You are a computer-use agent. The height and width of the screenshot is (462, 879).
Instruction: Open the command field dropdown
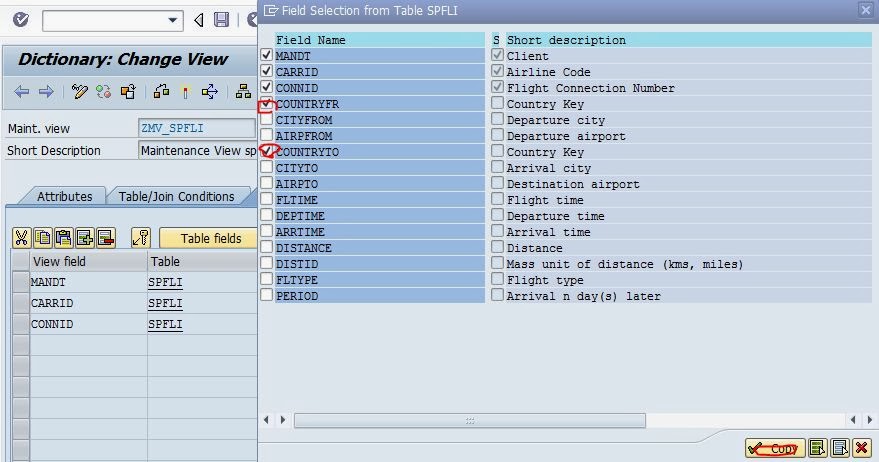[x=173, y=21]
